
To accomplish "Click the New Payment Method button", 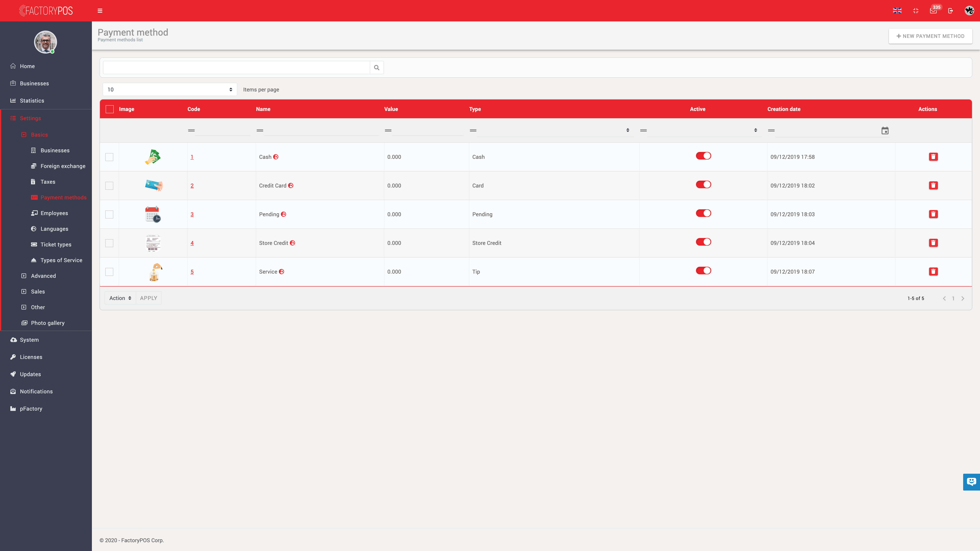I will (x=930, y=36).
